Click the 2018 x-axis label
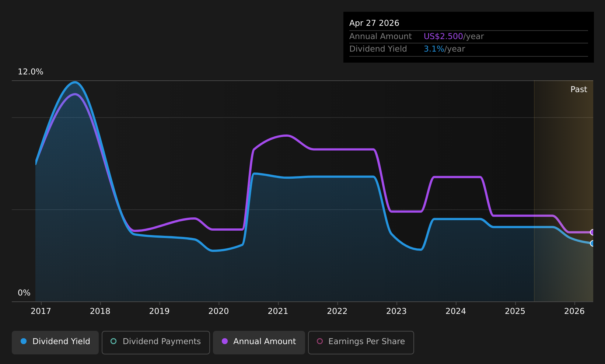 coord(100,311)
